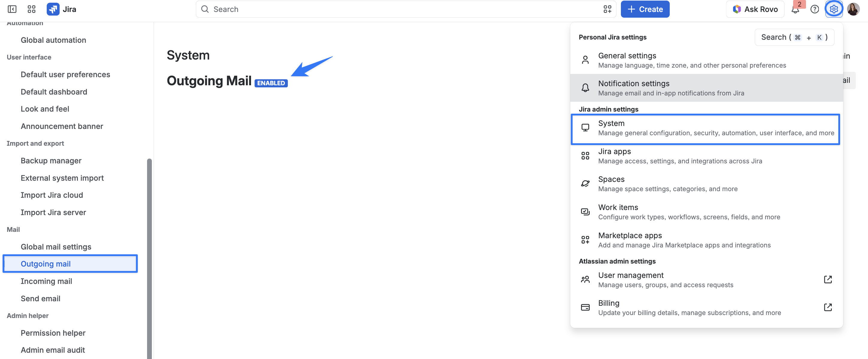The image size is (868, 359).
Task: Click the Search command-K box in the settings menu
Action: (794, 37)
